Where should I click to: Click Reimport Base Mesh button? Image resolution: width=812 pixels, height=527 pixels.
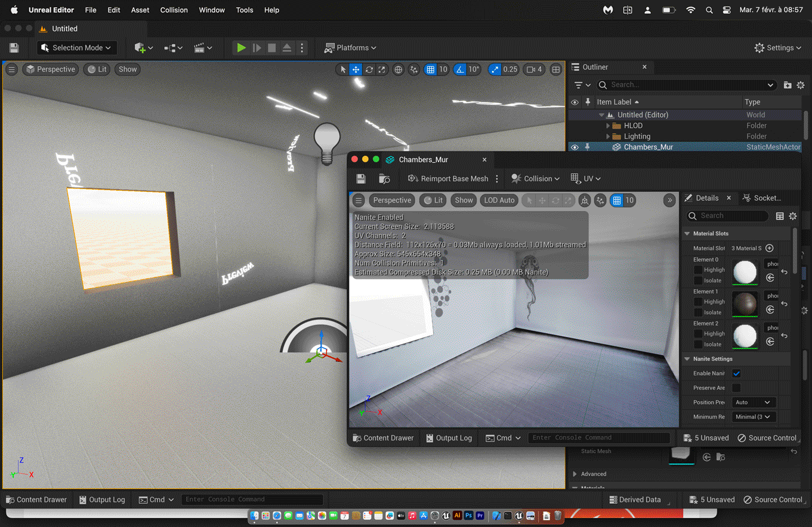(x=448, y=179)
